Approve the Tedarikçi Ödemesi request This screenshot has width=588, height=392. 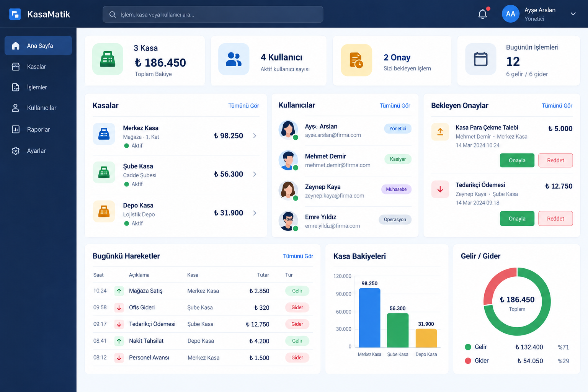pos(517,219)
